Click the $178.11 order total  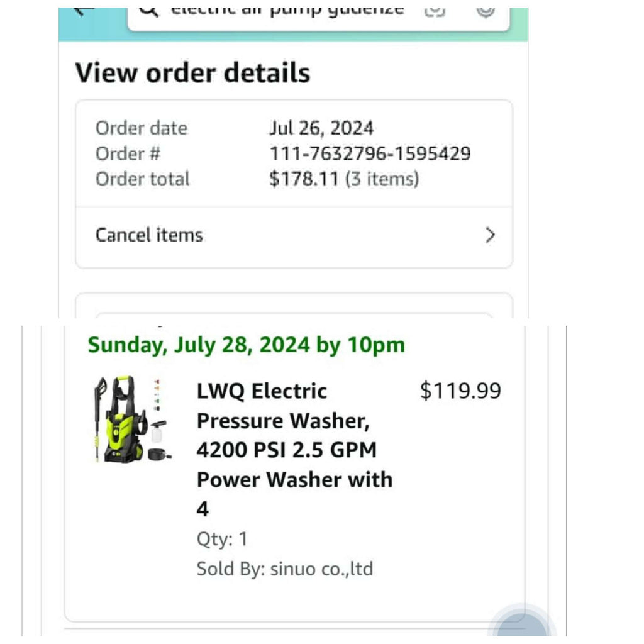[x=304, y=179]
